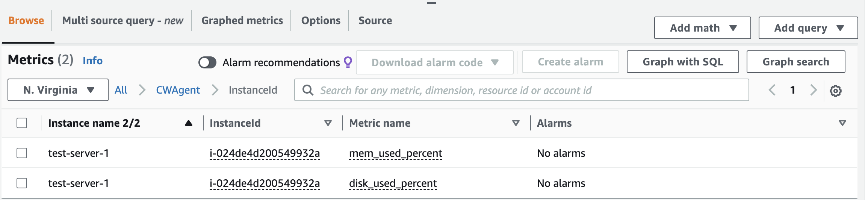Click the Graph with SQL button
This screenshot has height=200, width=868.
point(682,62)
